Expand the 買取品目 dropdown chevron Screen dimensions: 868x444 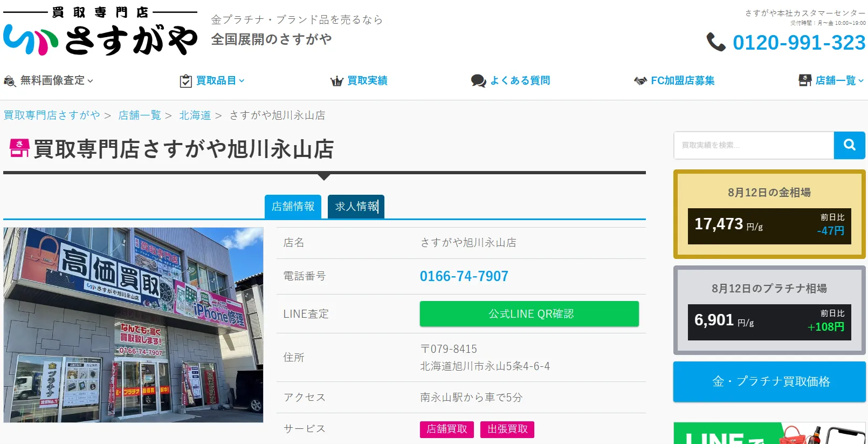coord(242,81)
